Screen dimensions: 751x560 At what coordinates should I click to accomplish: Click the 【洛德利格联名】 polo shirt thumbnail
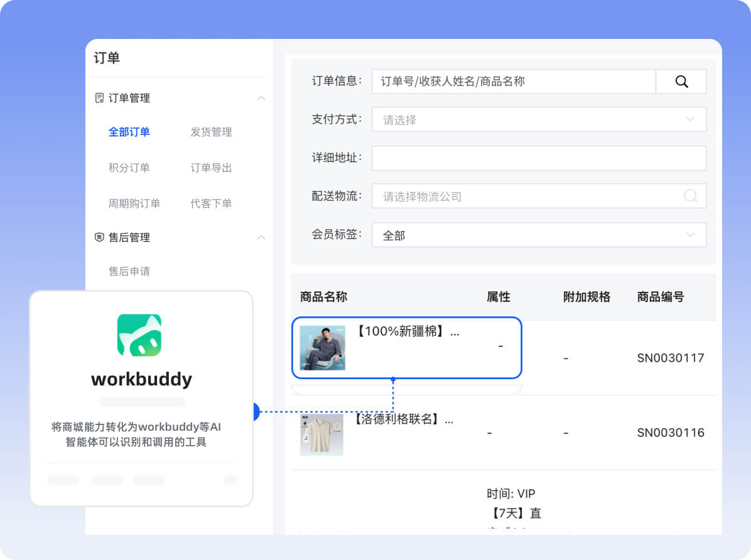(x=322, y=434)
